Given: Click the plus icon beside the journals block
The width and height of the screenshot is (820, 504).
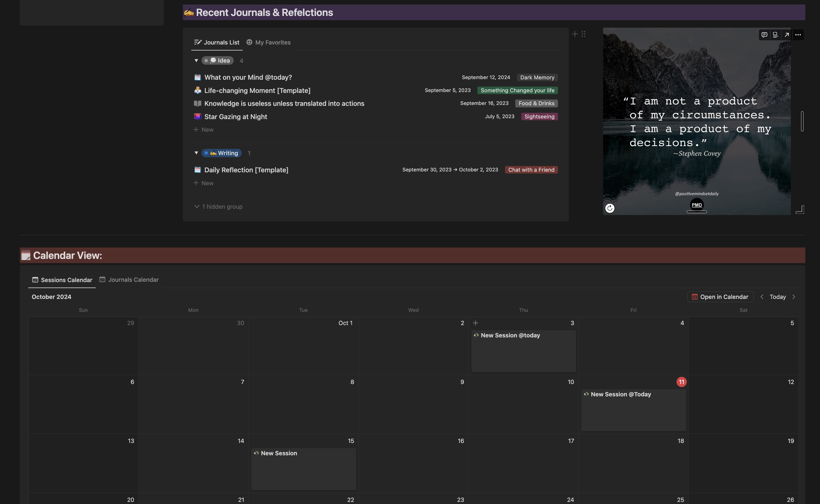Looking at the screenshot, I should point(575,34).
